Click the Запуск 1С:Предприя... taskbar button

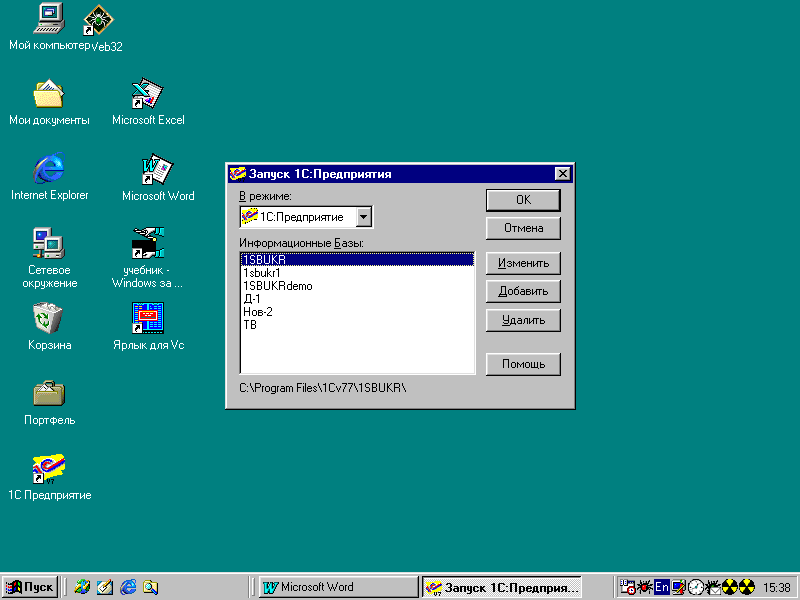pos(502,587)
